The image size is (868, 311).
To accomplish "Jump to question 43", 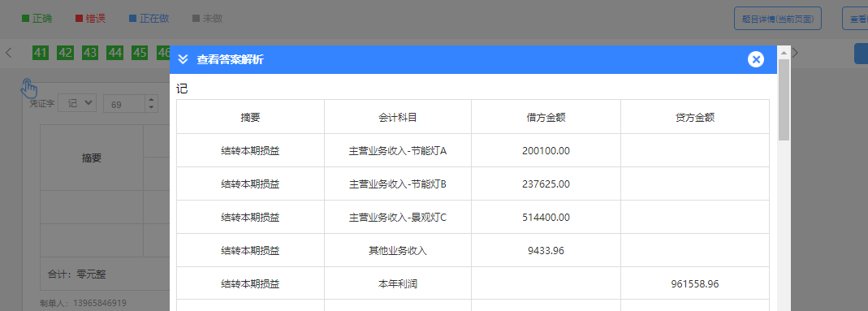I will coord(90,53).
